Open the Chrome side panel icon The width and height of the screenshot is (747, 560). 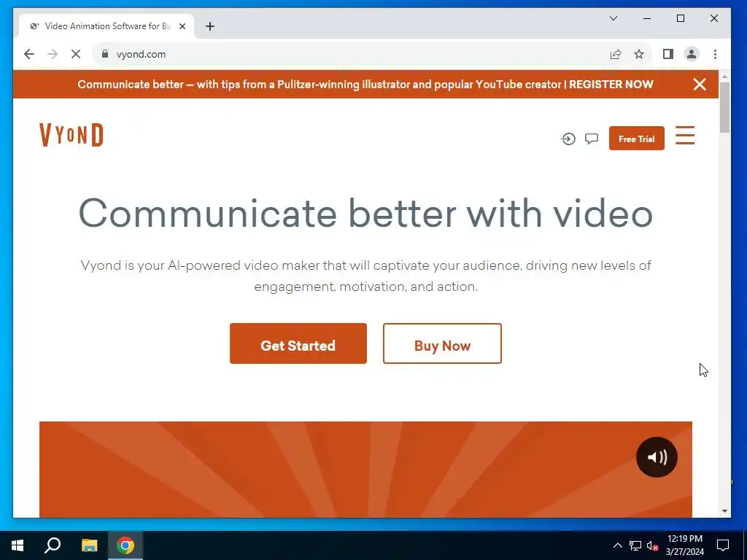point(668,54)
